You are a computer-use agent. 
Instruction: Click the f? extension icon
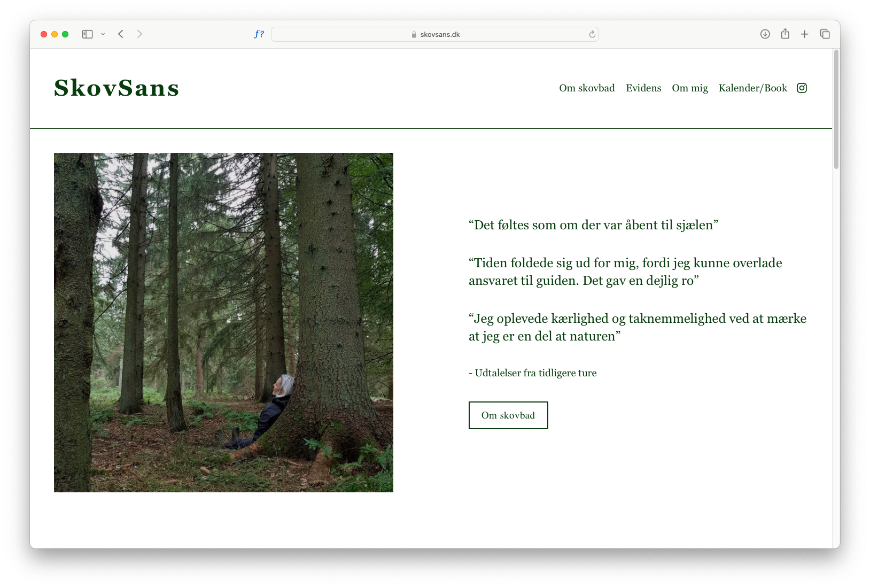tap(259, 34)
